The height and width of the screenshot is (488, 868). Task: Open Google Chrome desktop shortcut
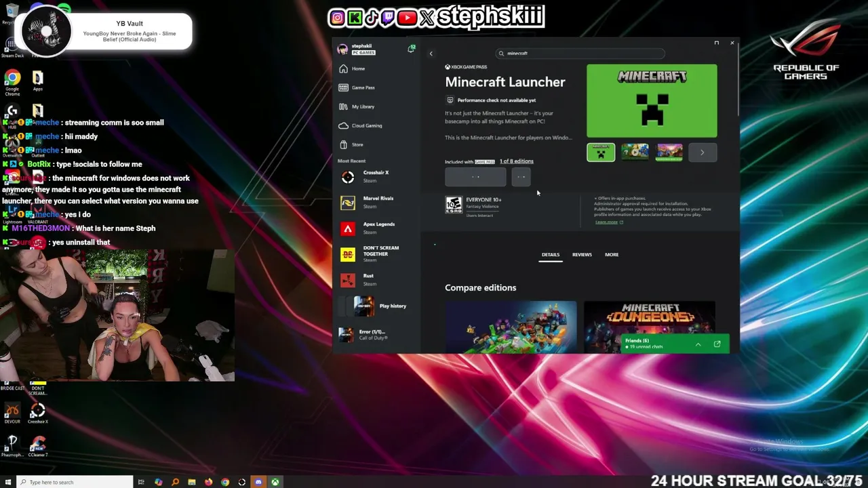[12, 83]
